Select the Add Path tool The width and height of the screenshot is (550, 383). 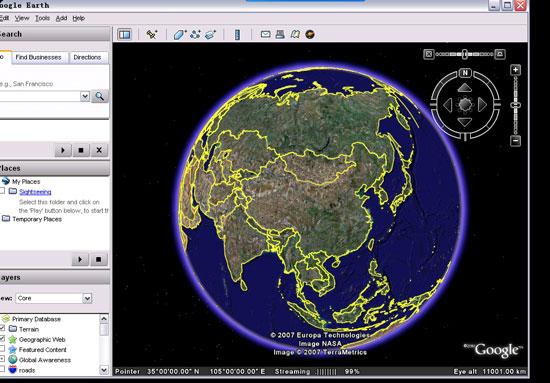tap(195, 34)
